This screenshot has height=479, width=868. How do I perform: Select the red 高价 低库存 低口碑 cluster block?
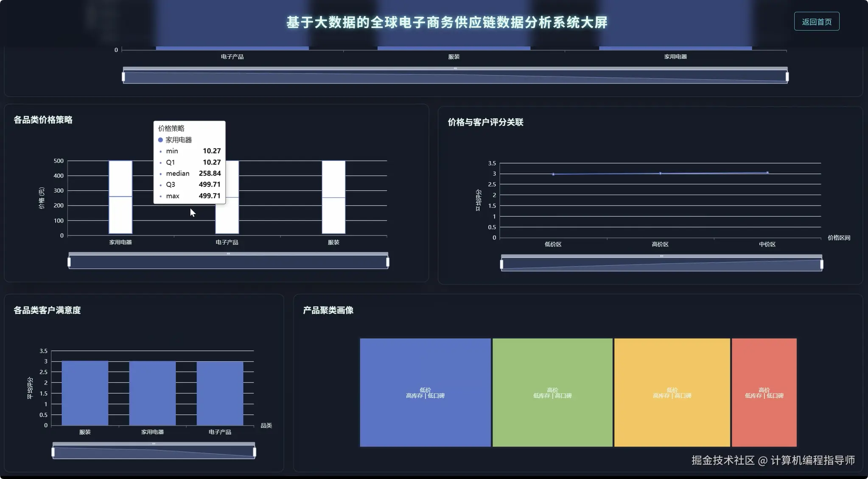pos(763,393)
